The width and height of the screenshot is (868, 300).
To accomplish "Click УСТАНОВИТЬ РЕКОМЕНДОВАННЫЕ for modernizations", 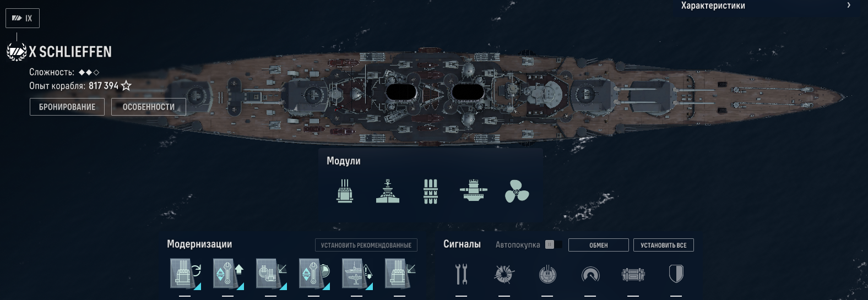I will [366, 245].
